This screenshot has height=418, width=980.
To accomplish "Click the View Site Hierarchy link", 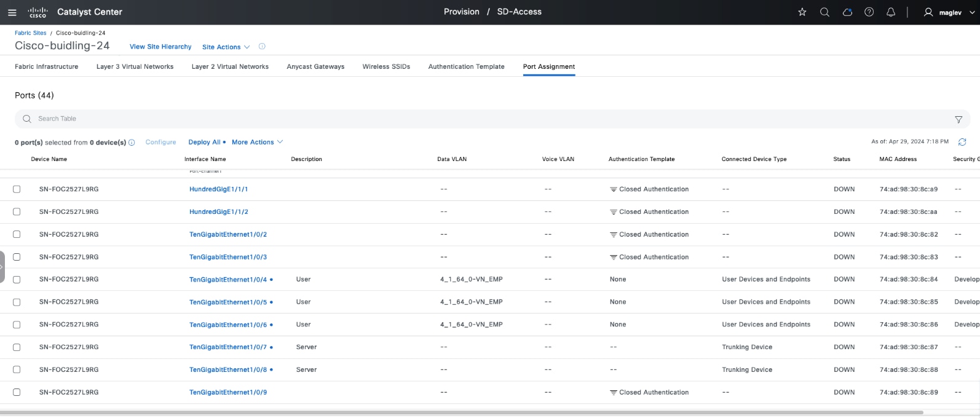I will 160,47.
